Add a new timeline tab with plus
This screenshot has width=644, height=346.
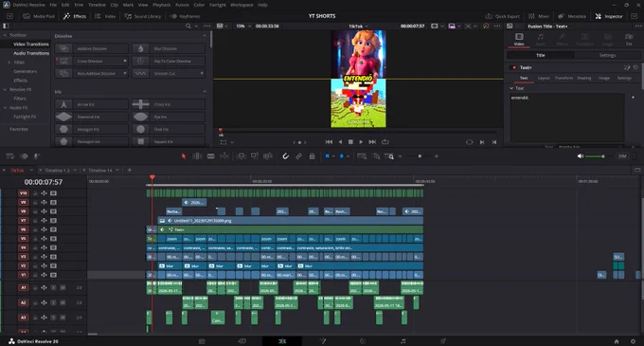[x=130, y=170]
